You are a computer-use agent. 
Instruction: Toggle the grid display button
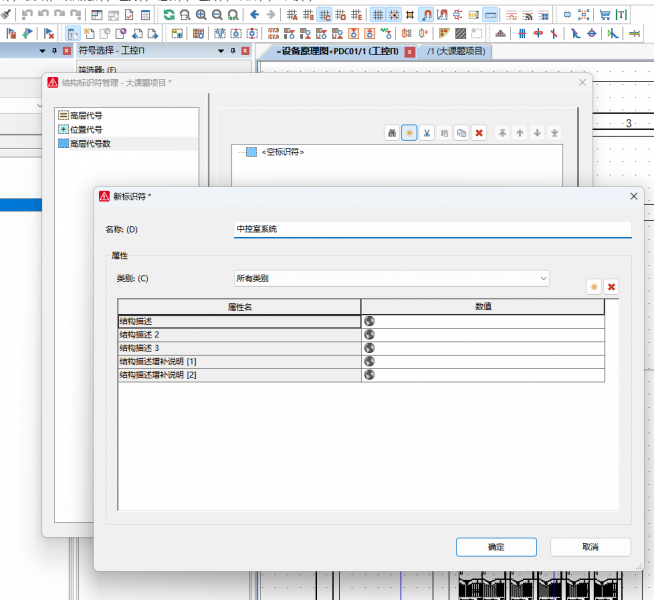(378, 15)
